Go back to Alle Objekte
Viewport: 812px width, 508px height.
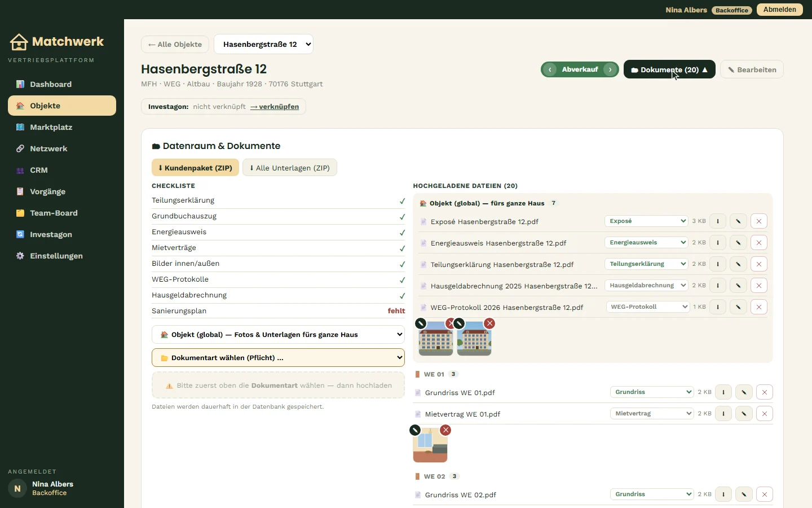click(x=175, y=44)
